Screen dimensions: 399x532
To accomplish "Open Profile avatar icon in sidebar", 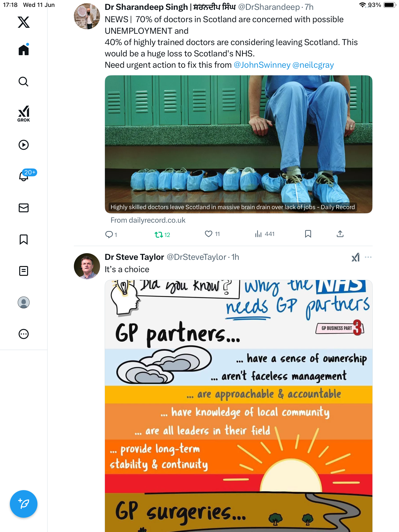I will (x=24, y=302).
